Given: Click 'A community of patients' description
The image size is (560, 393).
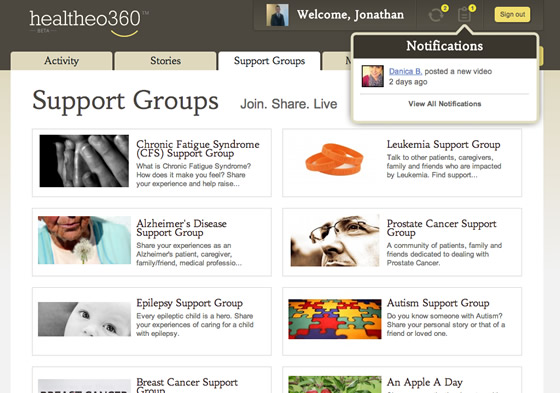Looking at the screenshot, I should coord(444,254).
